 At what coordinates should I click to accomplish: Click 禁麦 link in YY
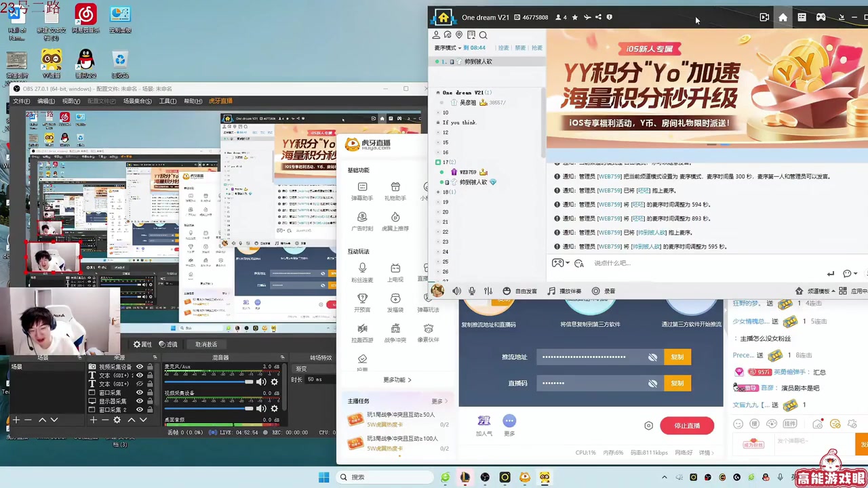click(x=520, y=48)
